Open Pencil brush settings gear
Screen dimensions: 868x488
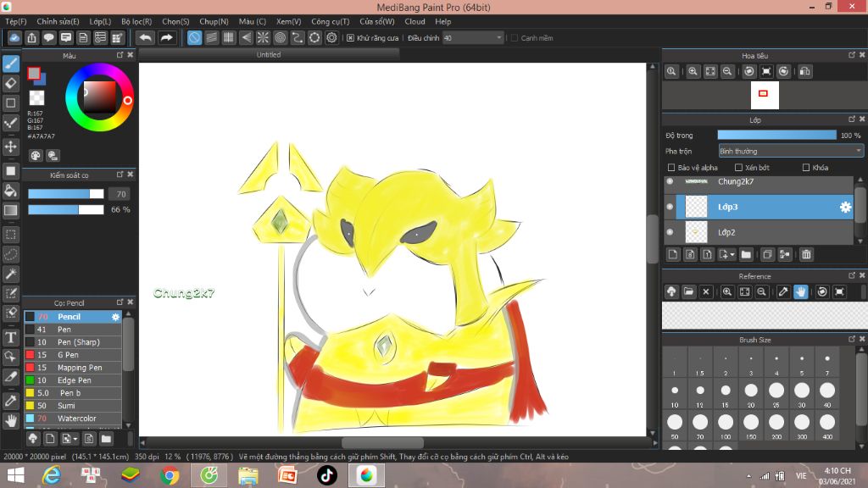click(x=115, y=317)
